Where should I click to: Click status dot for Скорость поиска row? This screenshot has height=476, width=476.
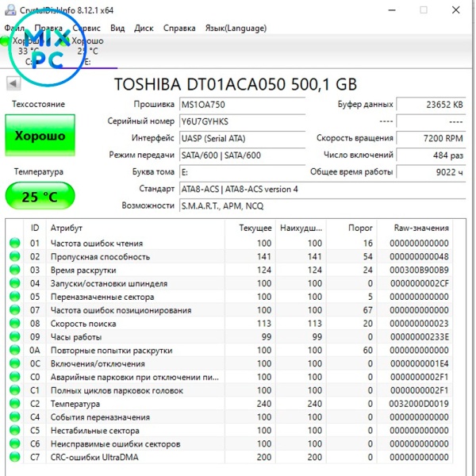[x=14, y=323]
